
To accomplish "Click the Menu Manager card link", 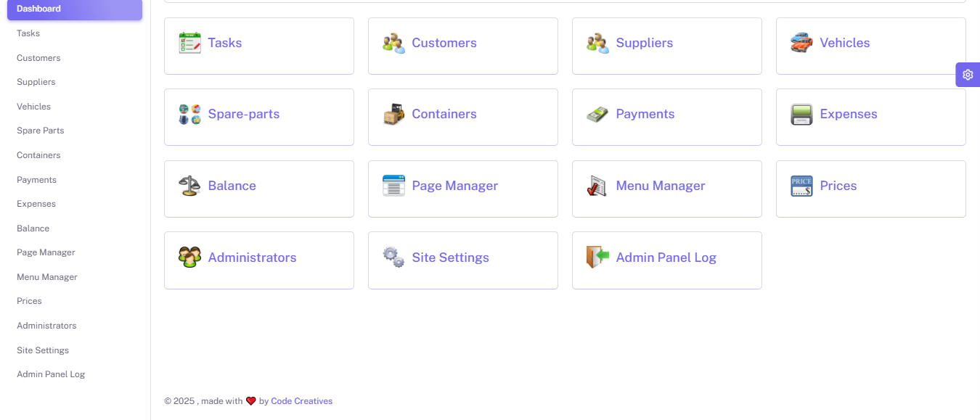I will point(660,186).
